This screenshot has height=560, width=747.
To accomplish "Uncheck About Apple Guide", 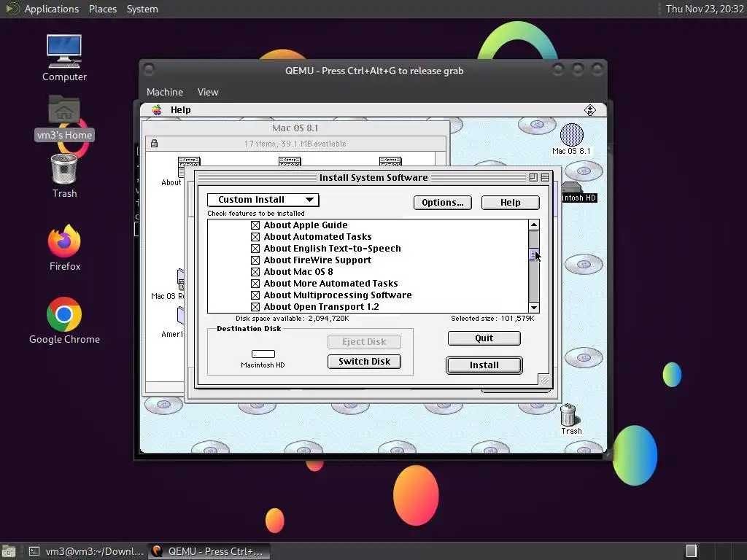I will click(x=255, y=225).
